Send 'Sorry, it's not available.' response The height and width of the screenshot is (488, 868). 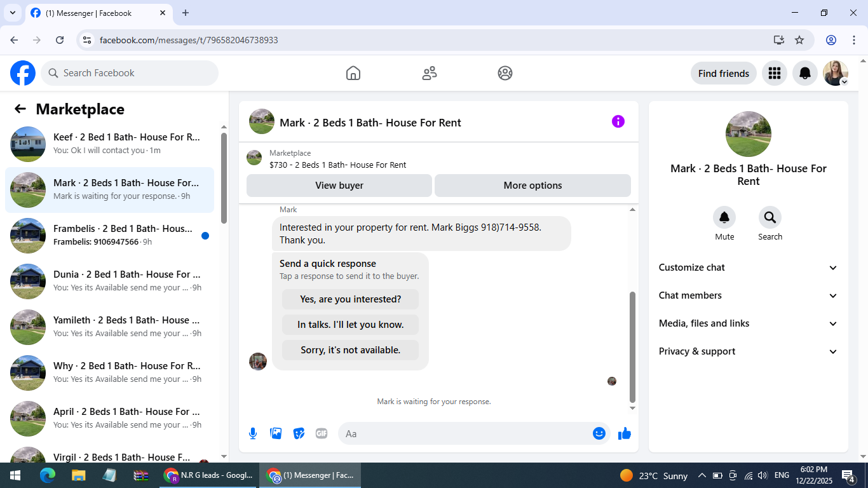pos(351,350)
